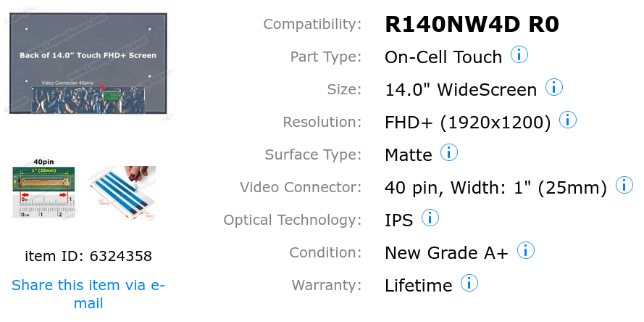Click info icon next to New Grade A+
Screen dimensions: 644x322
[526, 251]
